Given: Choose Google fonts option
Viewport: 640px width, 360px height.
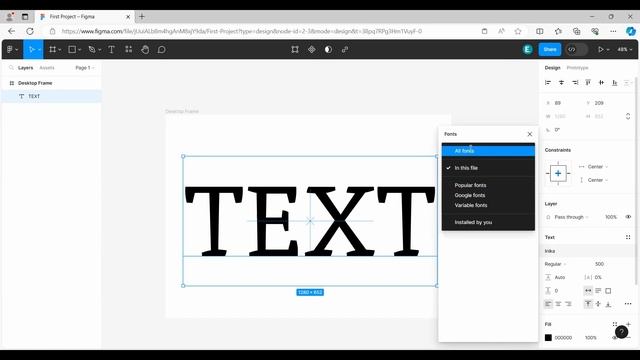Looking at the screenshot, I should pos(488,195).
